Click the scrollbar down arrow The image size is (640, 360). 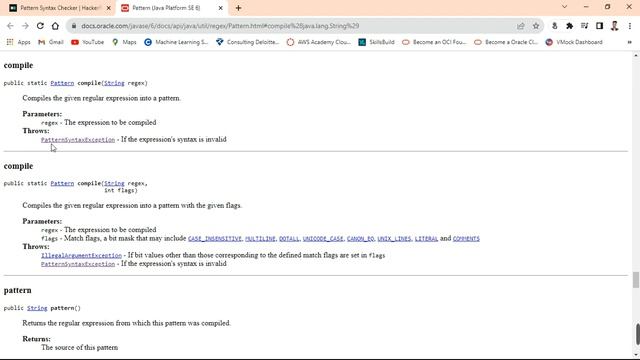[636, 355]
